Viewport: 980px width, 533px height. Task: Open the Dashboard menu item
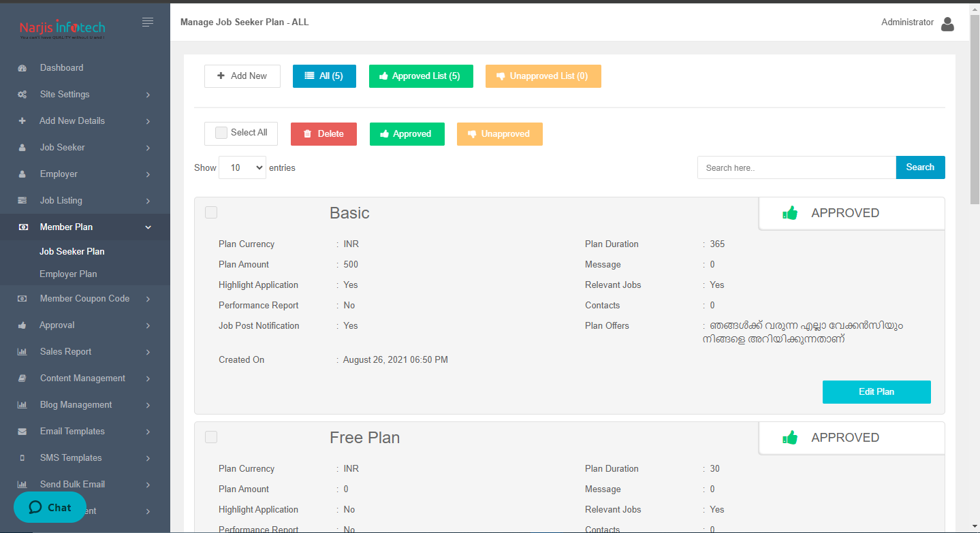[x=85, y=68]
